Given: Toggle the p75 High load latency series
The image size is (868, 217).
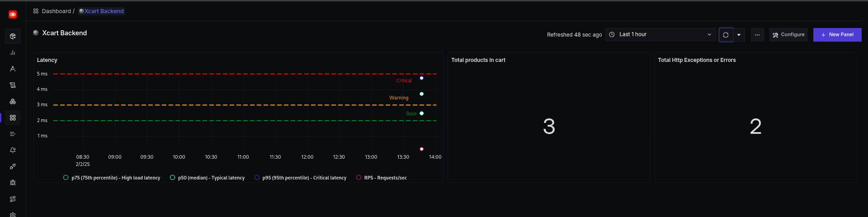Looking at the screenshot, I should click(112, 178).
